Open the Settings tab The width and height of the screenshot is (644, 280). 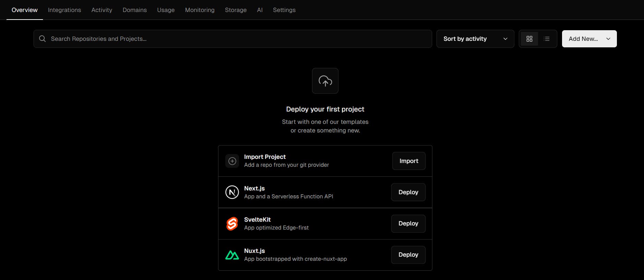284,10
